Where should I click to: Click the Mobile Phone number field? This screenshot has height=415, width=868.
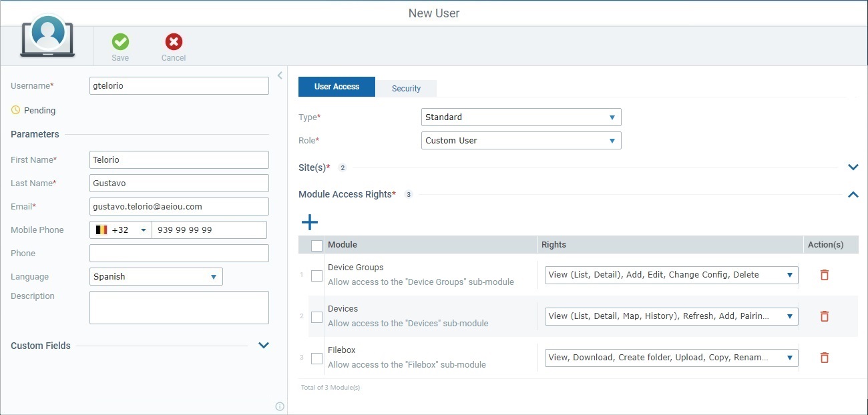click(x=210, y=230)
